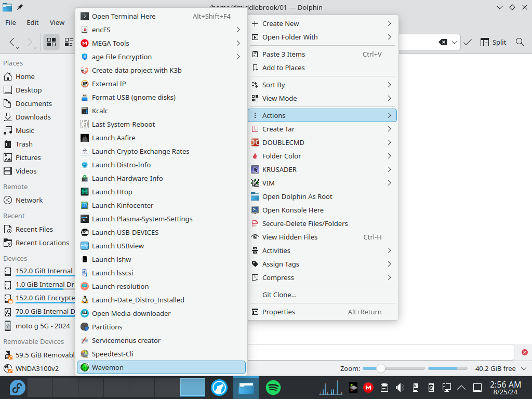The image size is (532, 399).
Task: Expand the View Mode submenu
Action: (322, 98)
